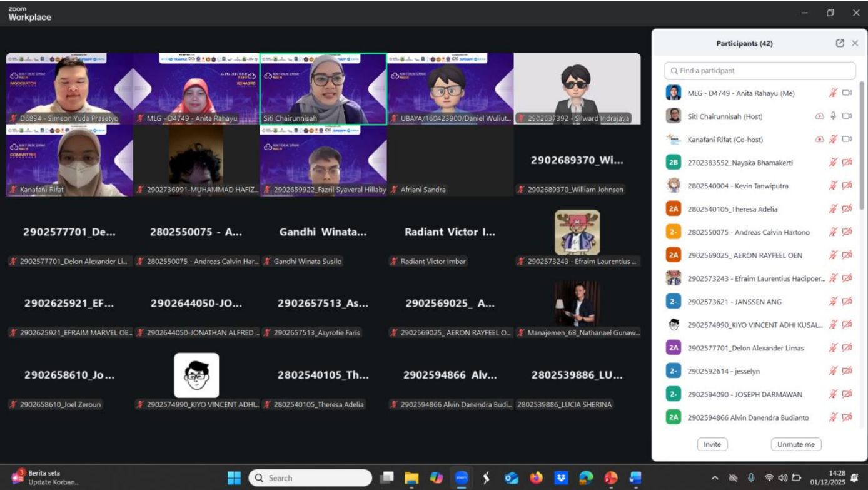Click the participants list vertical scrollbar
This screenshot has height=490, width=868.
862,144
